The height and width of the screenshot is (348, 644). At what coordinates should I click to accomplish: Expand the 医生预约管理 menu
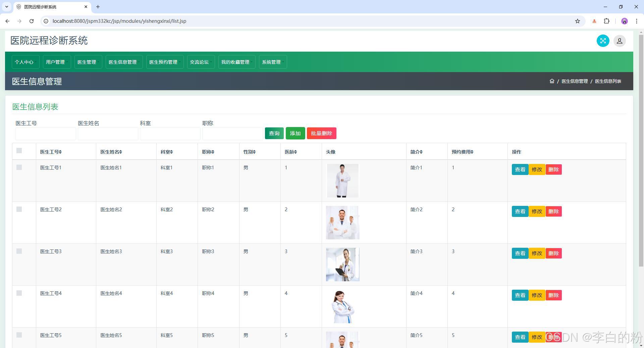(x=165, y=62)
